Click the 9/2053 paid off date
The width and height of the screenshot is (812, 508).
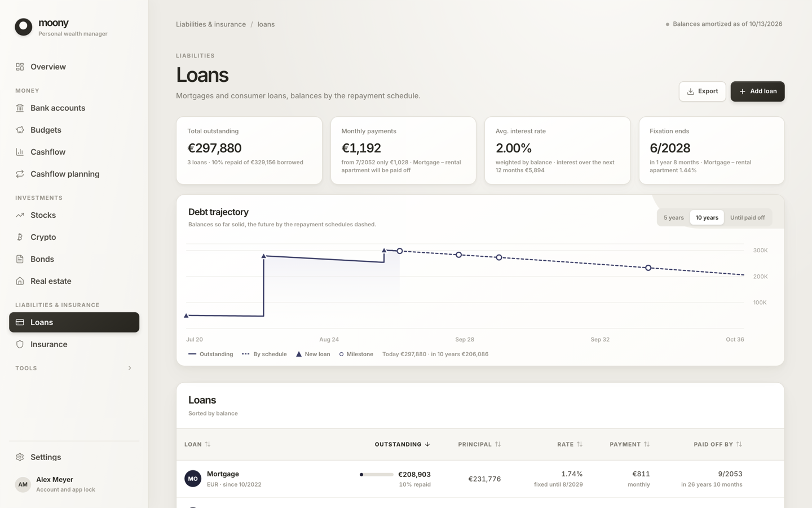(730, 474)
